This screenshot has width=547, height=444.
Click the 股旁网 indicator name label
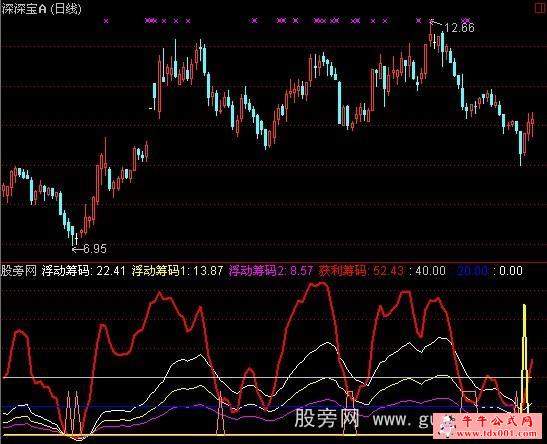[19, 271]
